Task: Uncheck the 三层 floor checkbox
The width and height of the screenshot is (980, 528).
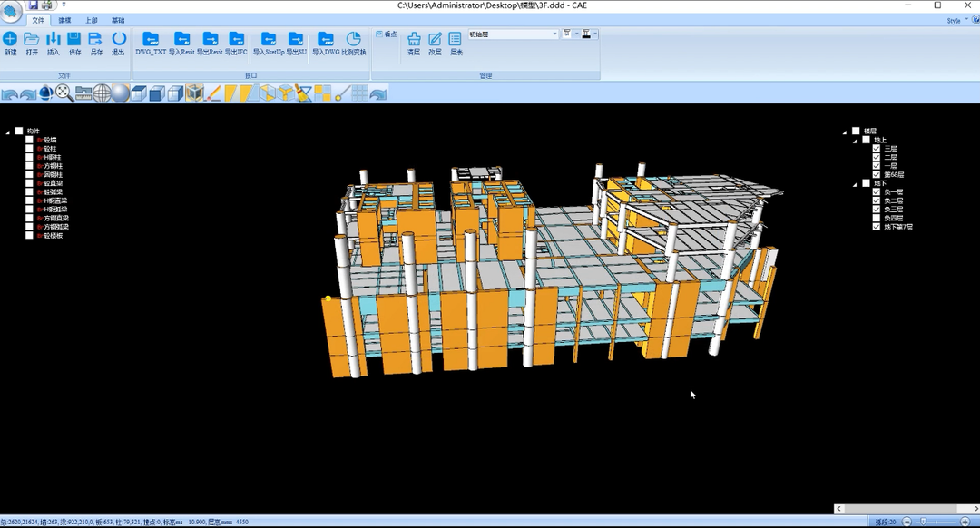Action: click(x=877, y=149)
